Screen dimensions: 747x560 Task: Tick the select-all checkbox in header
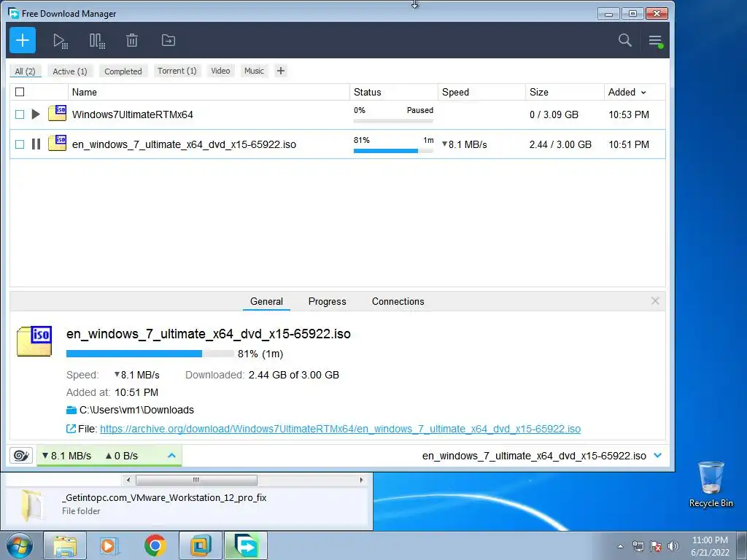pos(20,92)
